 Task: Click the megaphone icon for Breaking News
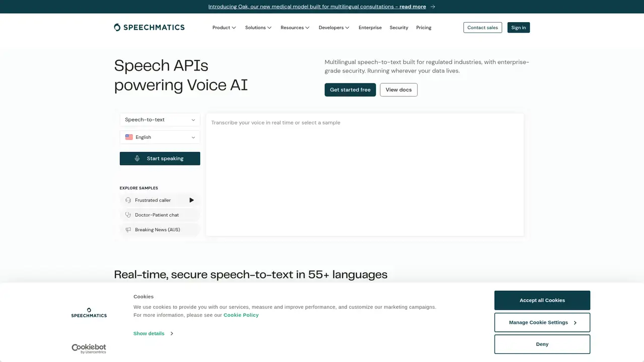tap(128, 230)
